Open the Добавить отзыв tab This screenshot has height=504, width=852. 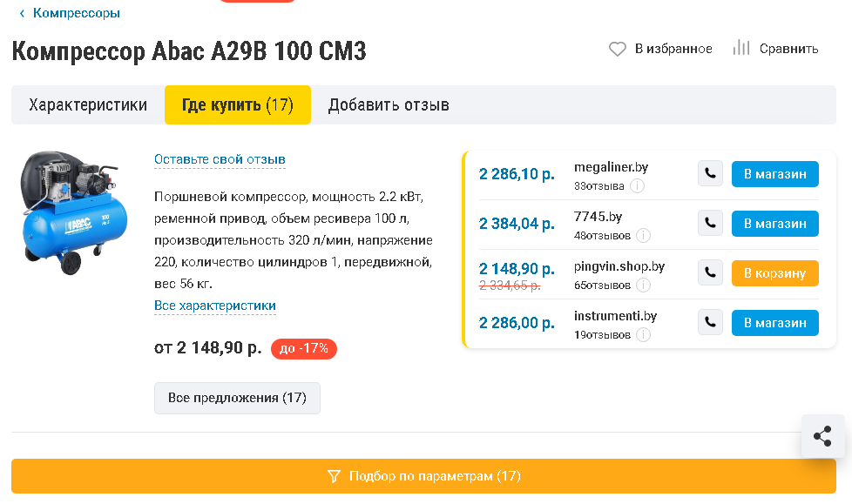(x=389, y=104)
